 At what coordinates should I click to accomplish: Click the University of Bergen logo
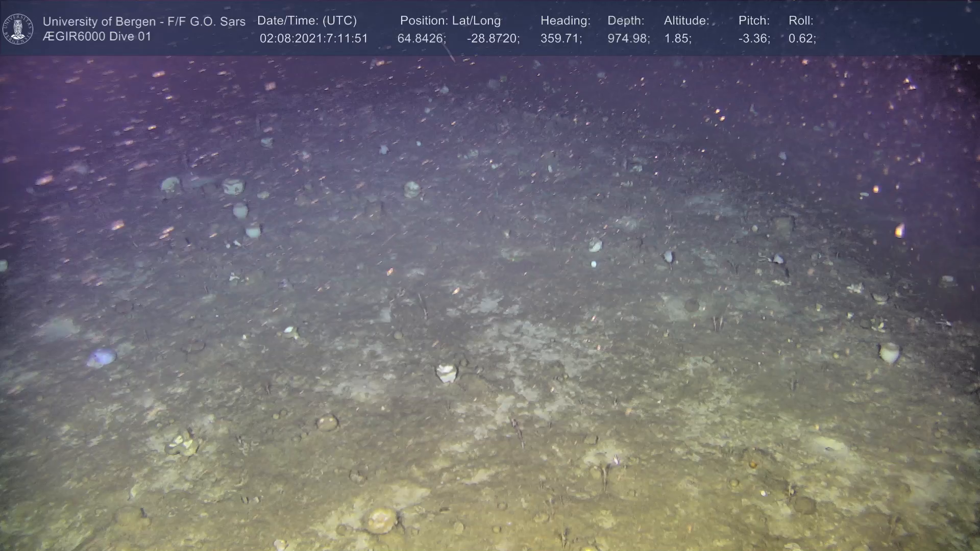[x=18, y=29]
